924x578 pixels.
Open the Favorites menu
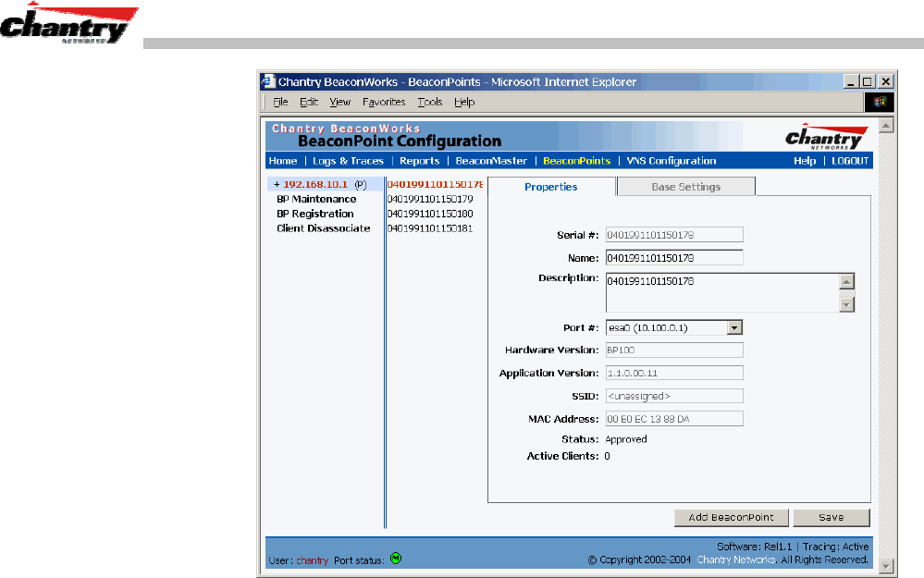click(384, 102)
